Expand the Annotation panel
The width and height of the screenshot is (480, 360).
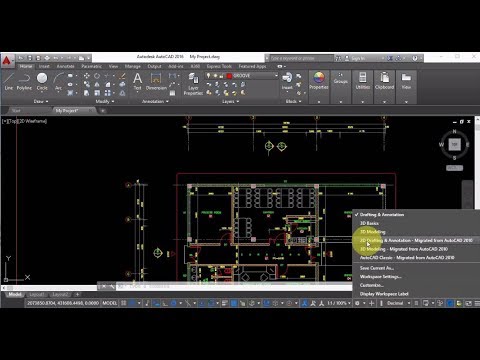pyautogui.click(x=155, y=101)
